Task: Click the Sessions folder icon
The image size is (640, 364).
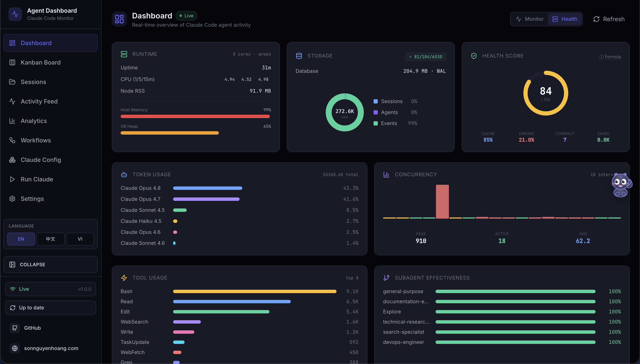Action: [x=12, y=82]
